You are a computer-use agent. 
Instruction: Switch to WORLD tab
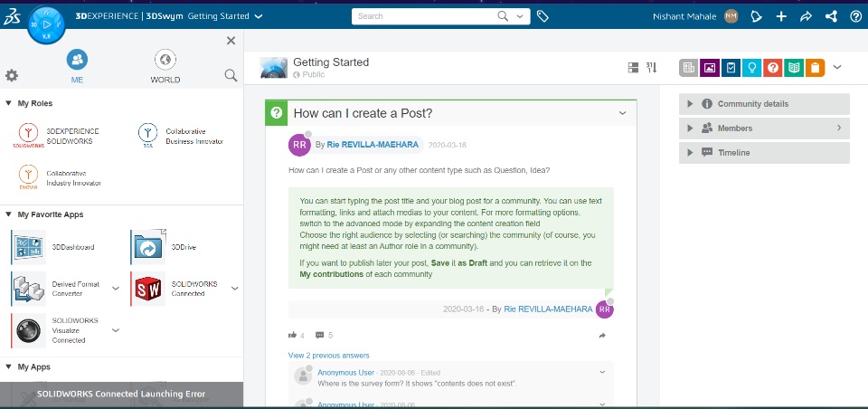pos(165,66)
